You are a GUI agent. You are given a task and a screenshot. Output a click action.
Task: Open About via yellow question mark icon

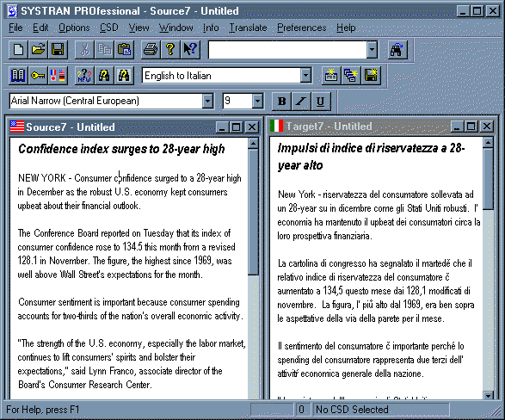click(x=170, y=50)
